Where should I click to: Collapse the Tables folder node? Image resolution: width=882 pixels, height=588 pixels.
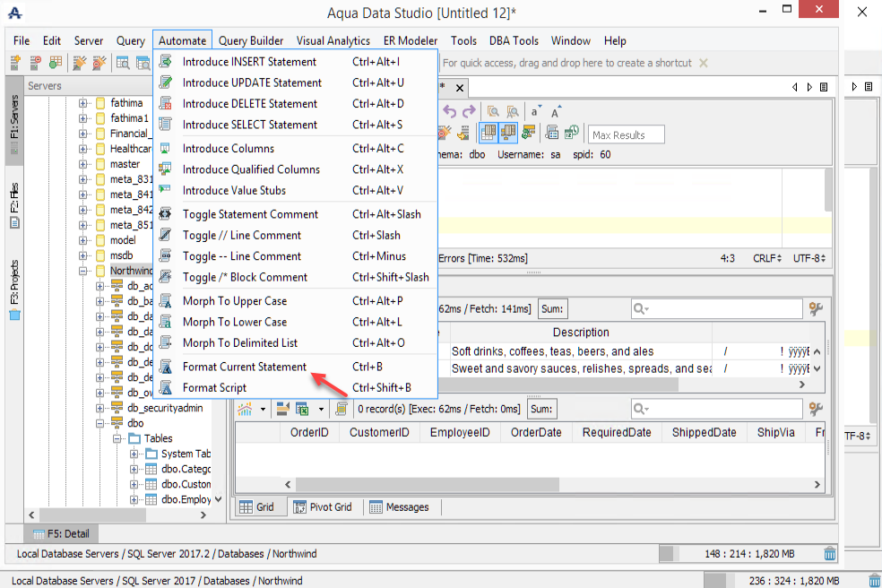point(117,438)
